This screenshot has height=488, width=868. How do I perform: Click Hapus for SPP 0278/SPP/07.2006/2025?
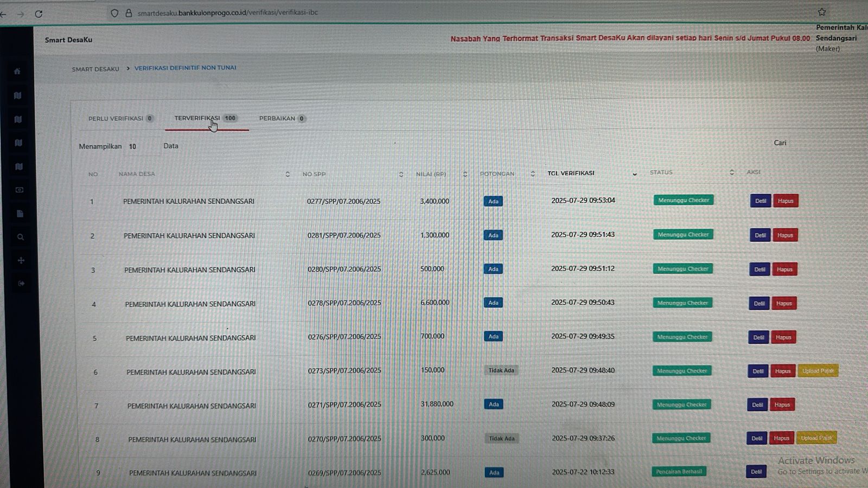784,303
